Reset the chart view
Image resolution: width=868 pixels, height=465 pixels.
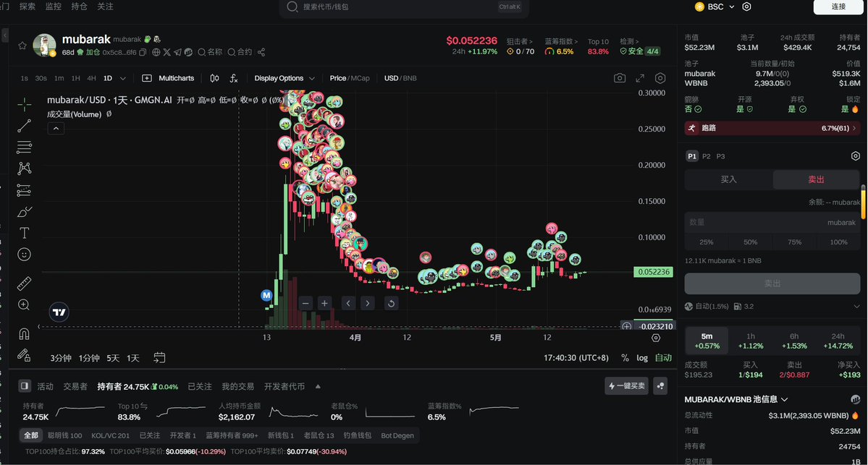pos(391,303)
